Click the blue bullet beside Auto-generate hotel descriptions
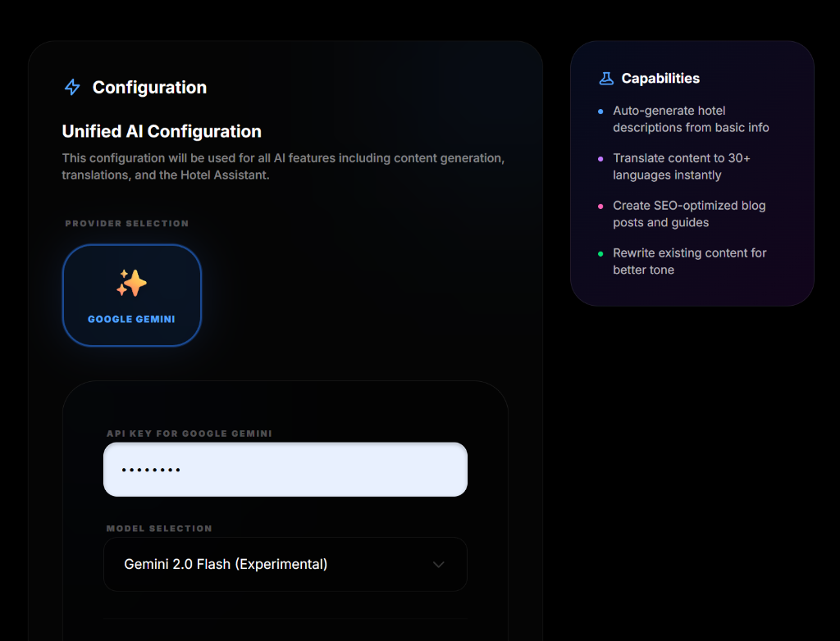840x641 pixels. click(600, 111)
